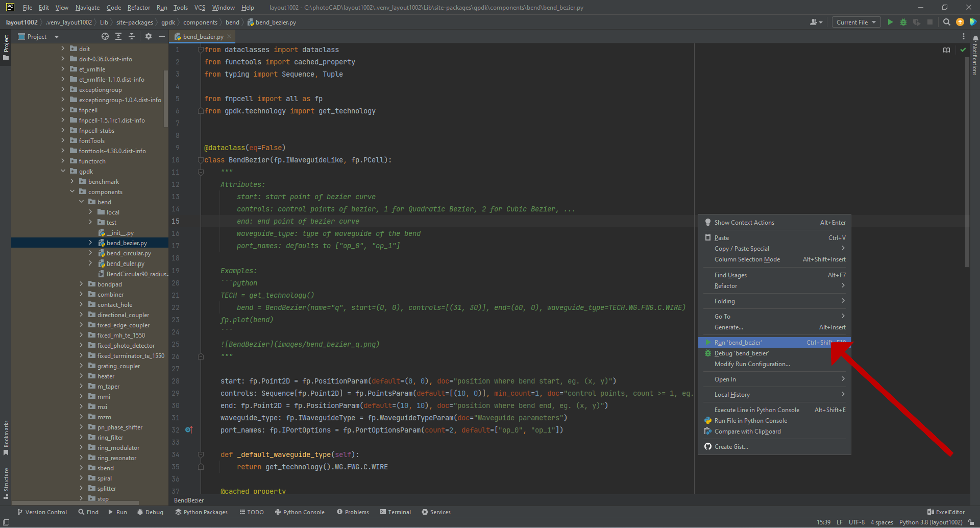Collapse the gpdk folder in the tree

click(x=63, y=171)
